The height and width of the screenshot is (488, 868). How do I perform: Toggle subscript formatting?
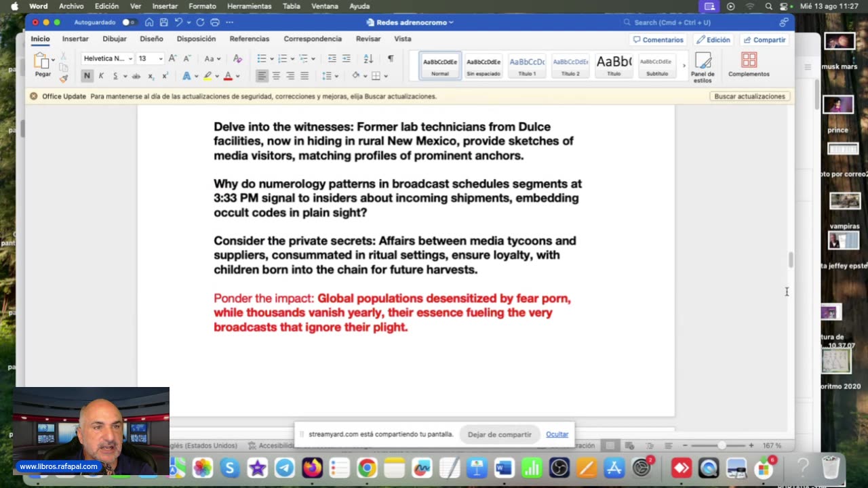tap(151, 76)
